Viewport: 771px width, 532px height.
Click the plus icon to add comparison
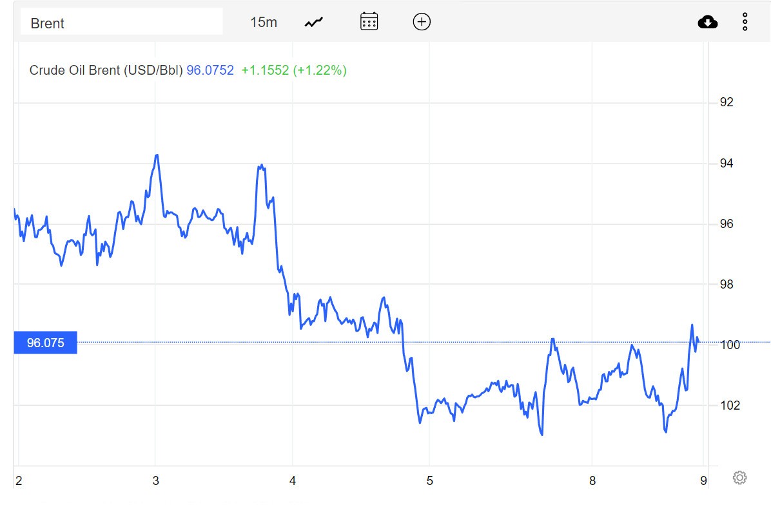(422, 22)
